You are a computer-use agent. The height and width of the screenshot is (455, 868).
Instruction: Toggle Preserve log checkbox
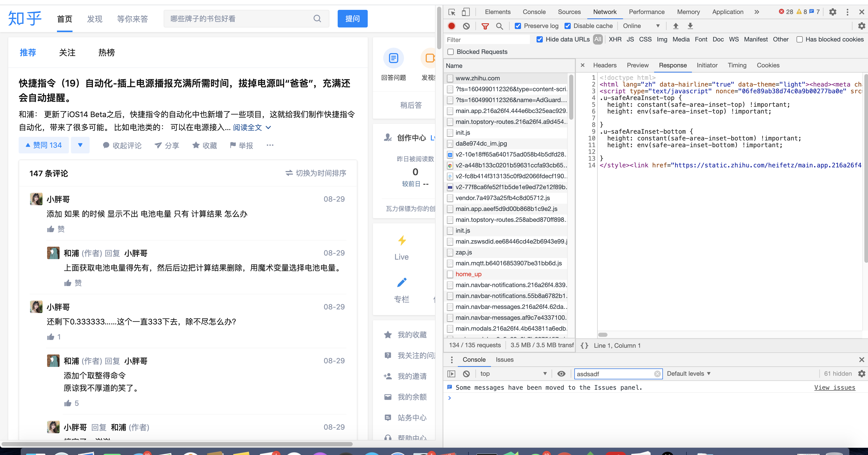pos(518,26)
